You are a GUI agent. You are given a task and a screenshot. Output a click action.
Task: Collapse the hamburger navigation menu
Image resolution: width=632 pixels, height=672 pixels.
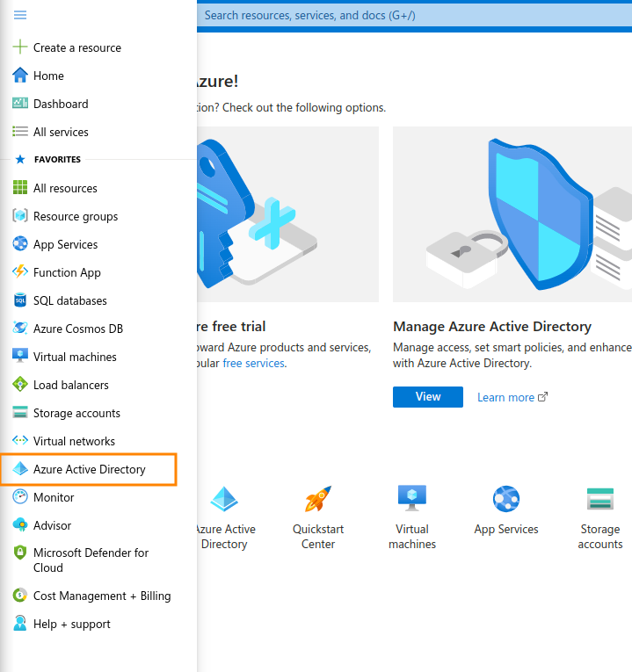click(x=20, y=15)
